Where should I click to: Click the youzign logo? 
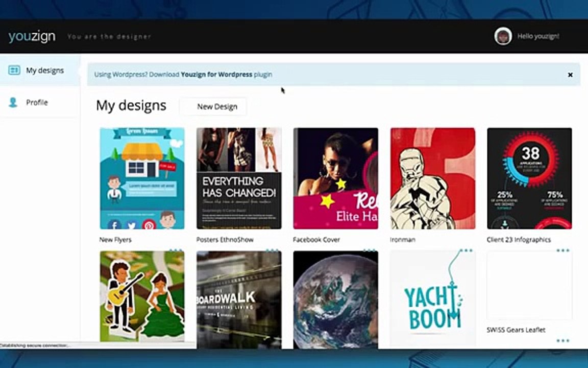[x=32, y=36]
